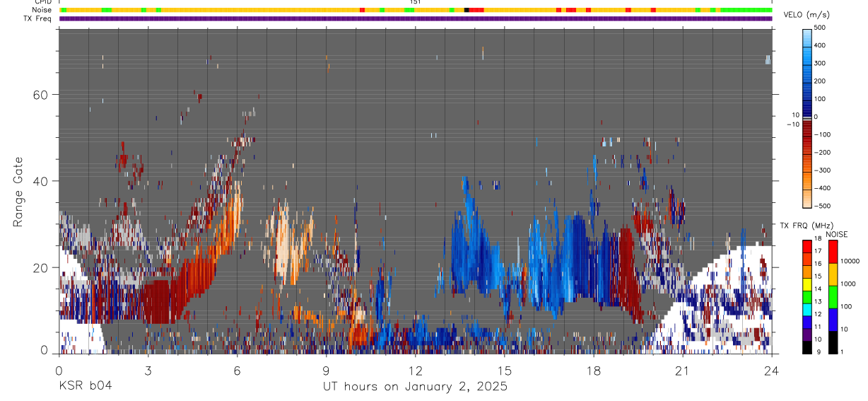Image resolution: width=868 pixels, height=401 pixels.
Task: Click the 13 MHz tick in TX FRQ legend
Action: coord(819,301)
